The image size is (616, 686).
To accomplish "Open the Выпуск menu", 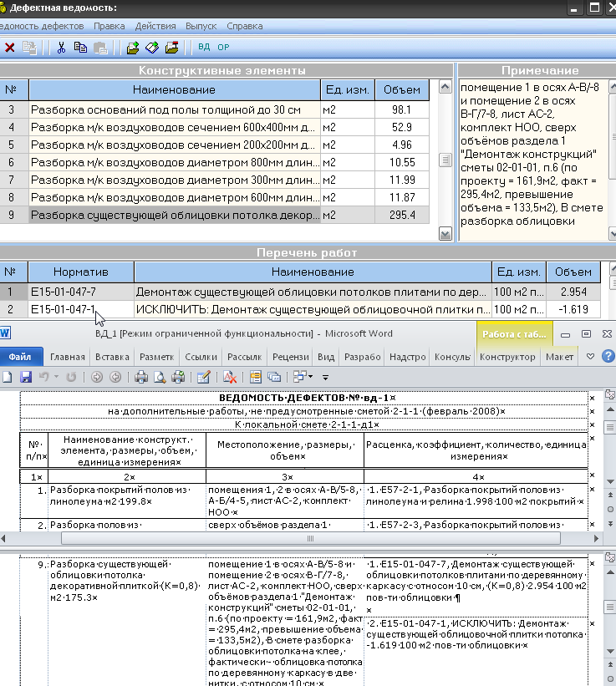I will coord(201,27).
